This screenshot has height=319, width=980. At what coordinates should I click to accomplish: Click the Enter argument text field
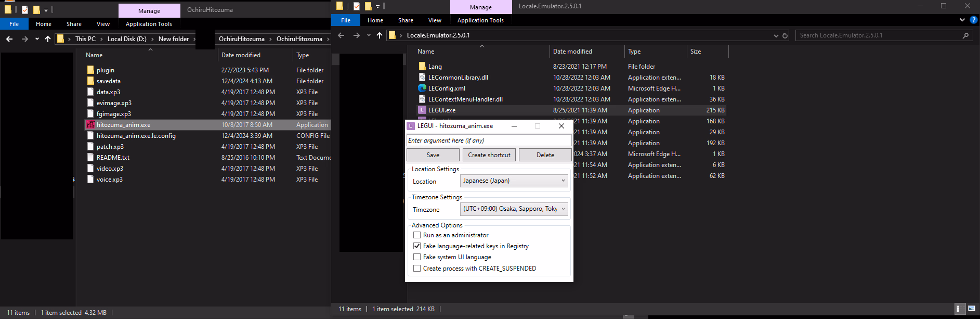click(x=489, y=141)
